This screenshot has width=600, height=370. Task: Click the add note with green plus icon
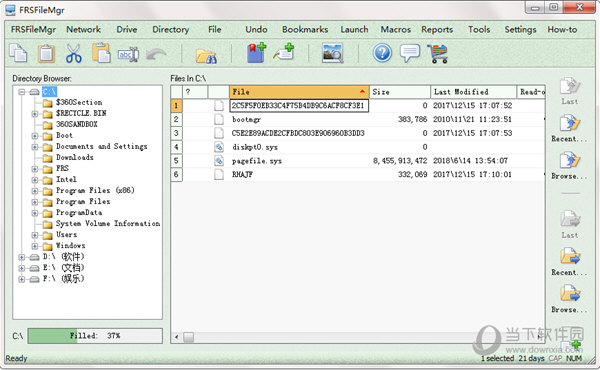click(x=284, y=52)
